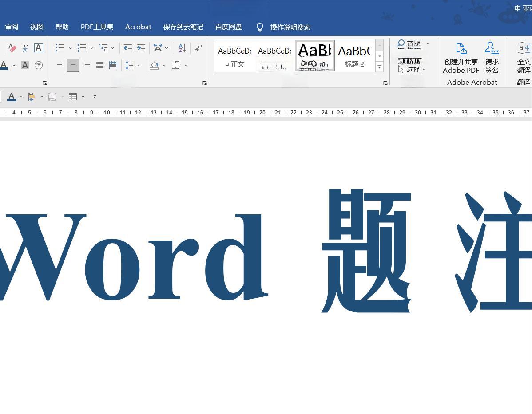Open the Font dialog launcher

pos(45,83)
